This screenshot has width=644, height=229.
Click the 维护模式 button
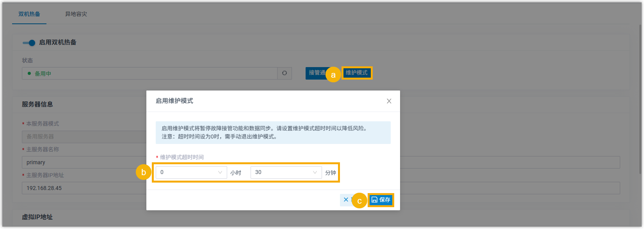tap(357, 73)
